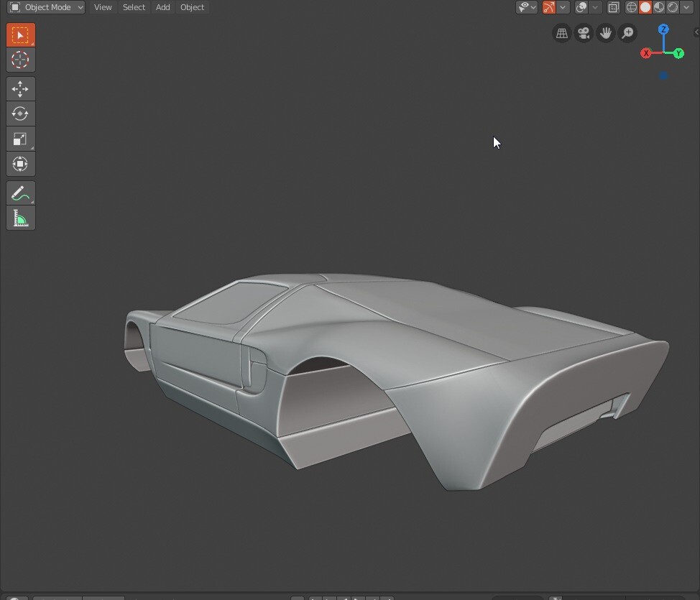Toggle camera view with the camera icon

coord(584,33)
